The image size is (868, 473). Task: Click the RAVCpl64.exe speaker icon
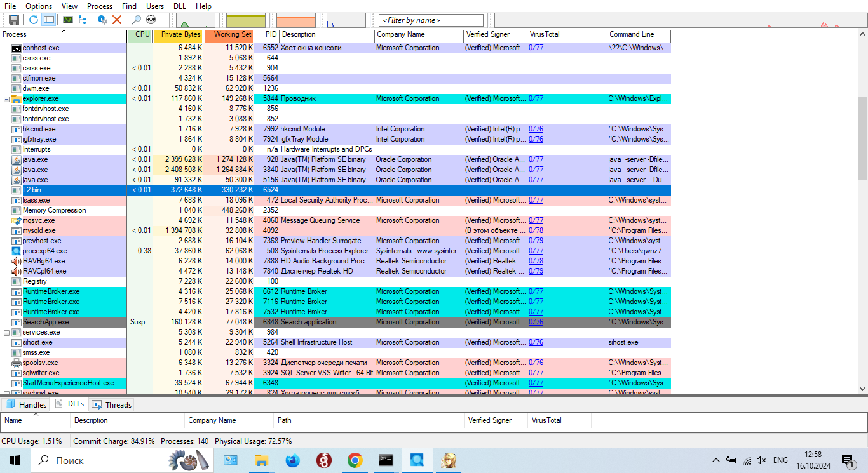pyautogui.click(x=17, y=271)
